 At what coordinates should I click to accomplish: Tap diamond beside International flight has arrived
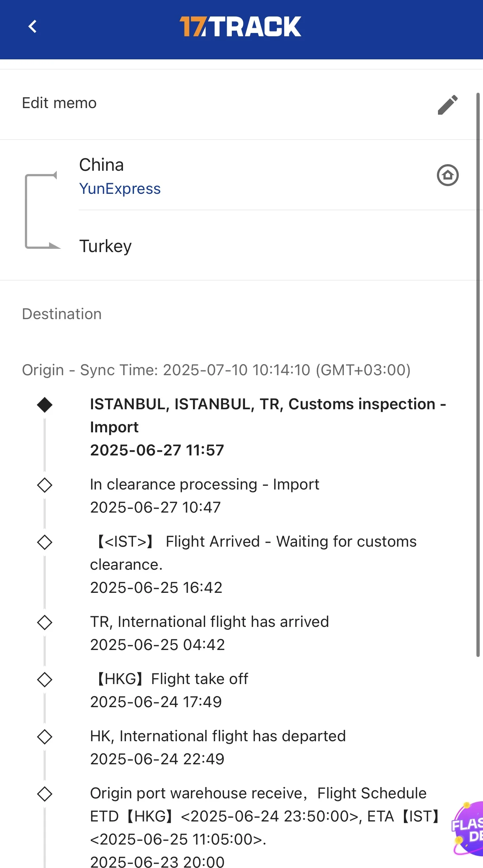(x=45, y=623)
